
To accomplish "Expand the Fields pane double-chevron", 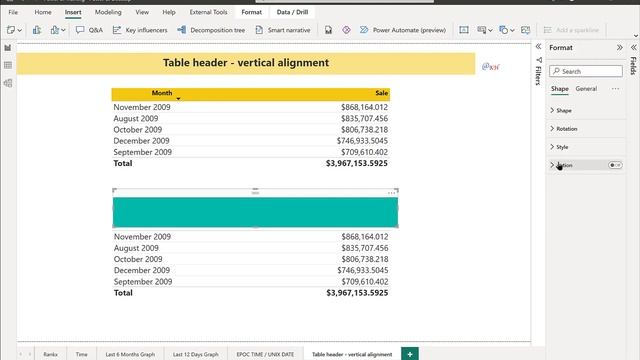I will tap(633, 47).
